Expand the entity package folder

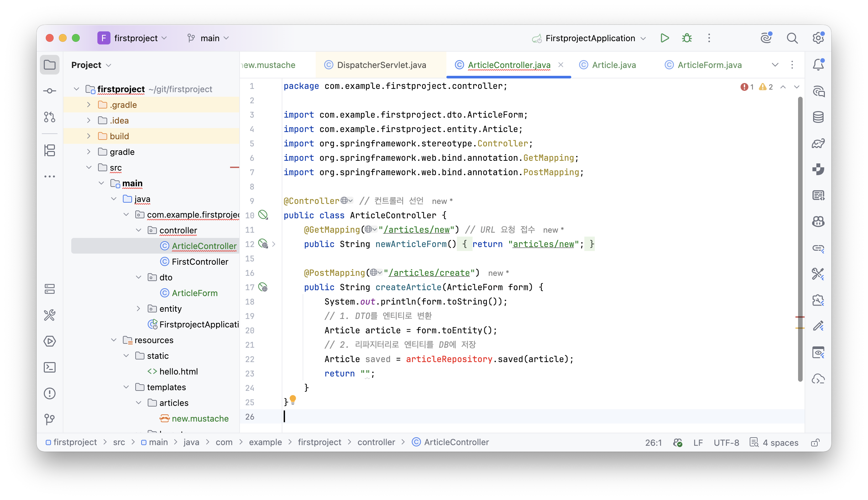tap(139, 309)
